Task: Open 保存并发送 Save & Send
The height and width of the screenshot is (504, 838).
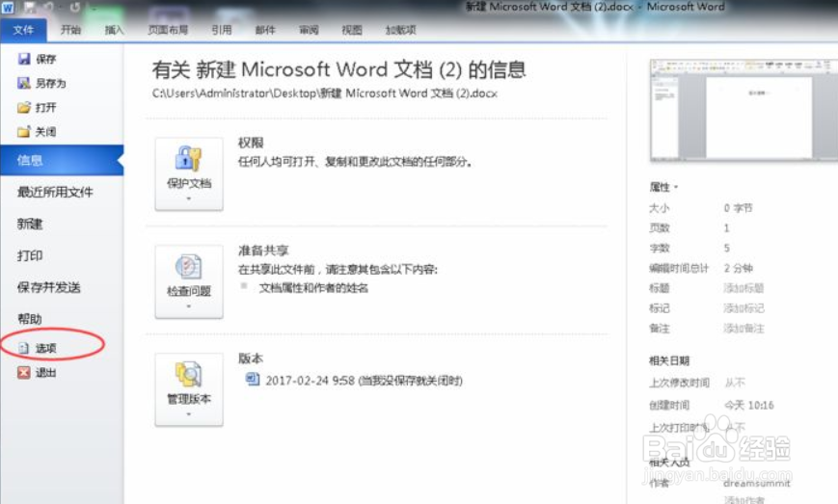Action: point(48,287)
